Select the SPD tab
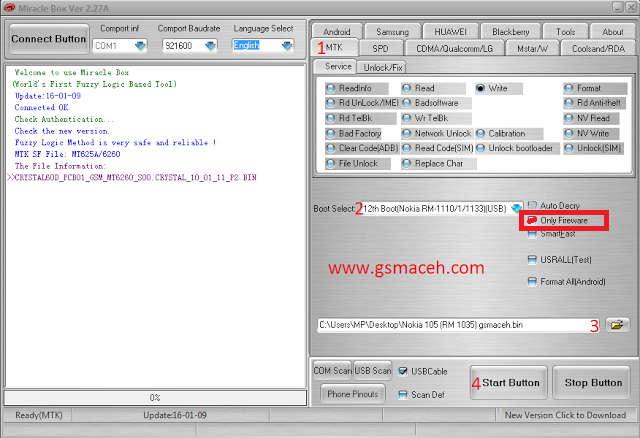Screen dimensions: 640x438 [x=380, y=49]
